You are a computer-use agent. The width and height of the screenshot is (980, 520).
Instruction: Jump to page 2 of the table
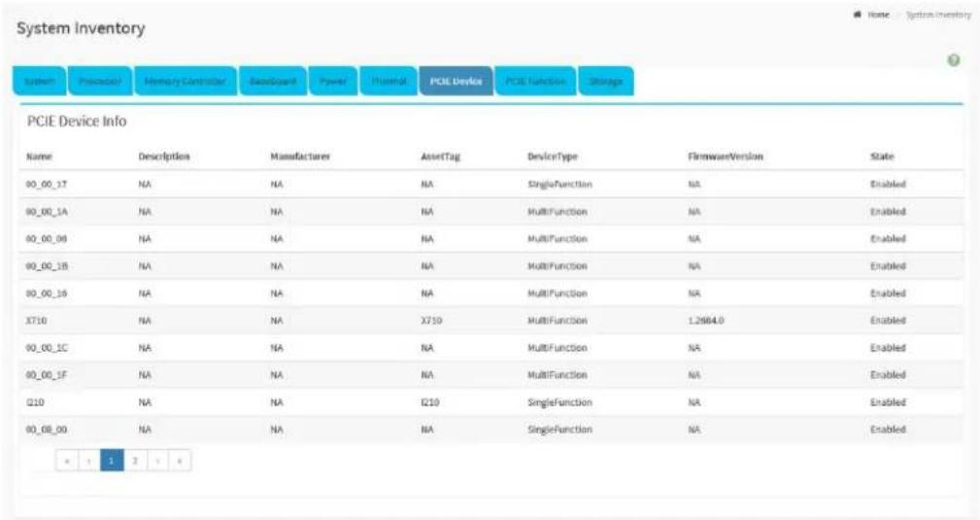tap(135, 461)
